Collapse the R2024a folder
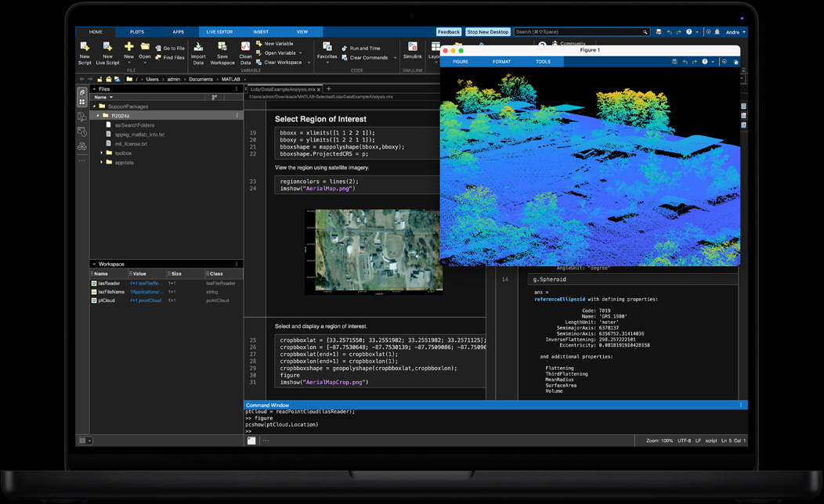 [98, 115]
